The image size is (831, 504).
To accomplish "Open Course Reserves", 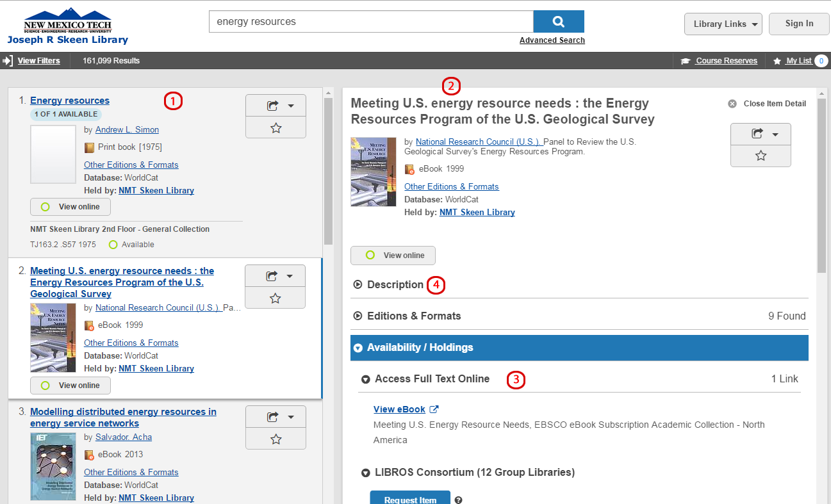I will [x=719, y=61].
